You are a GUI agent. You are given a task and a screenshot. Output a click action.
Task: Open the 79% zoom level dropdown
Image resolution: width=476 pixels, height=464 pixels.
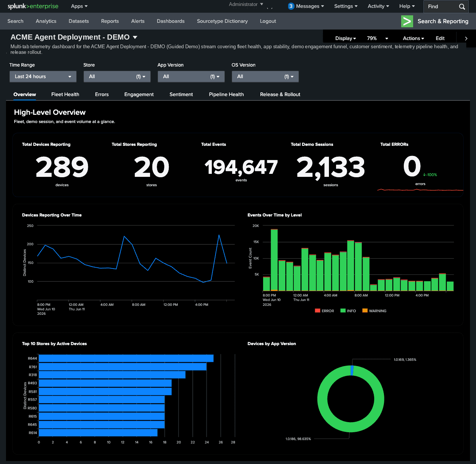377,38
